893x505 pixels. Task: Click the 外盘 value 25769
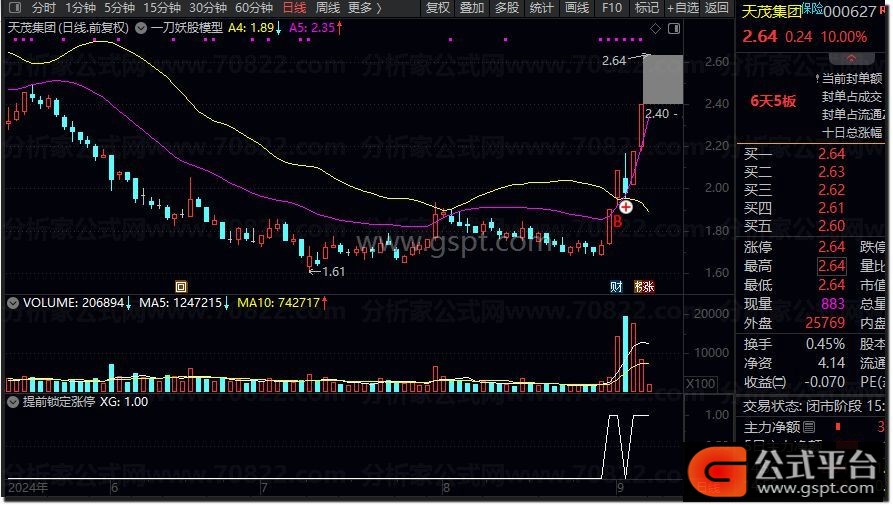click(825, 323)
